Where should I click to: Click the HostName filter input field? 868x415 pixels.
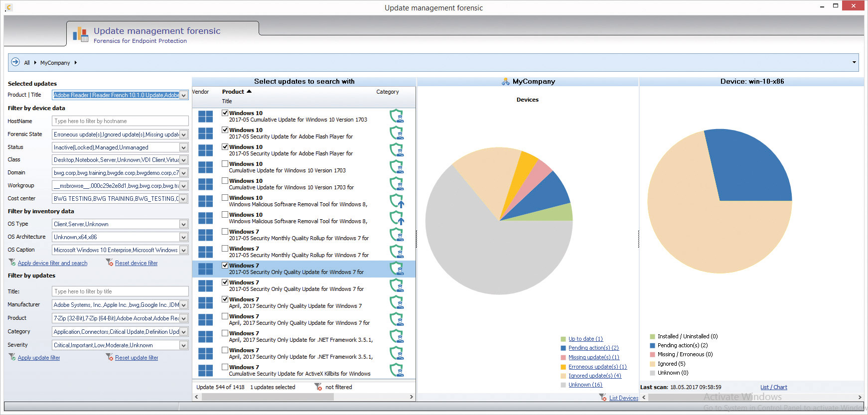tap(120, 121)
